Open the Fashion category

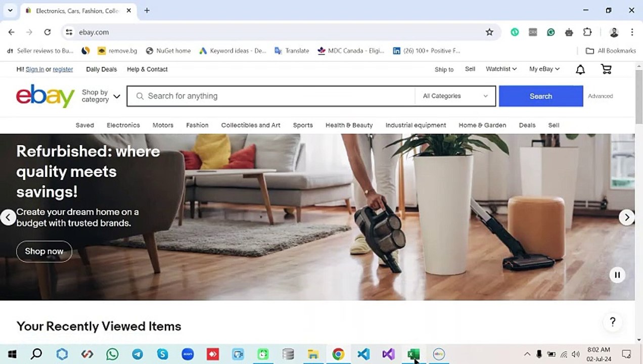pos(197,125)
